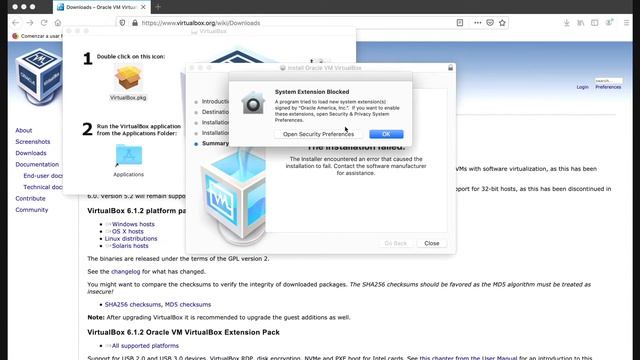Click All supported platforms extension pack link

tap(145, 346)
